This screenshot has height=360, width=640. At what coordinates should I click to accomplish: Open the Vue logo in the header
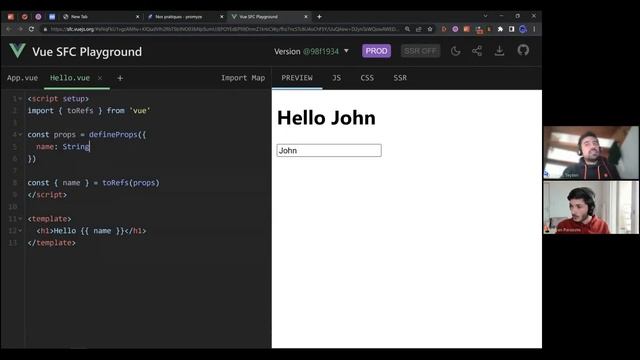tap(17, 51)
